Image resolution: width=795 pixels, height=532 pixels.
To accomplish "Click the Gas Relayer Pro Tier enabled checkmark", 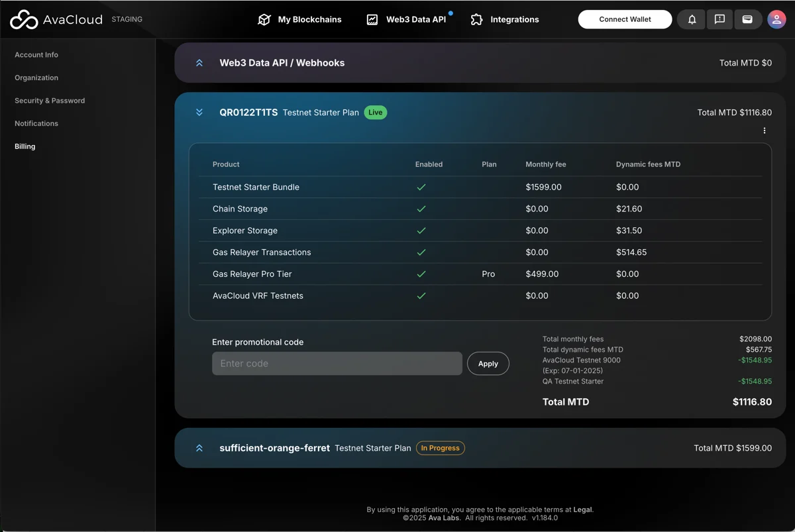I will click(x=421, y=274).
